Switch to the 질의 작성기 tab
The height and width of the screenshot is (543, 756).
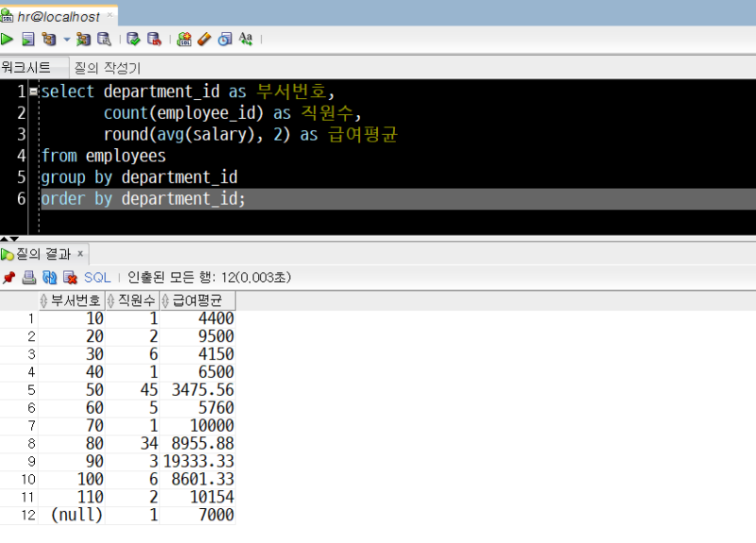pos(107,67)
